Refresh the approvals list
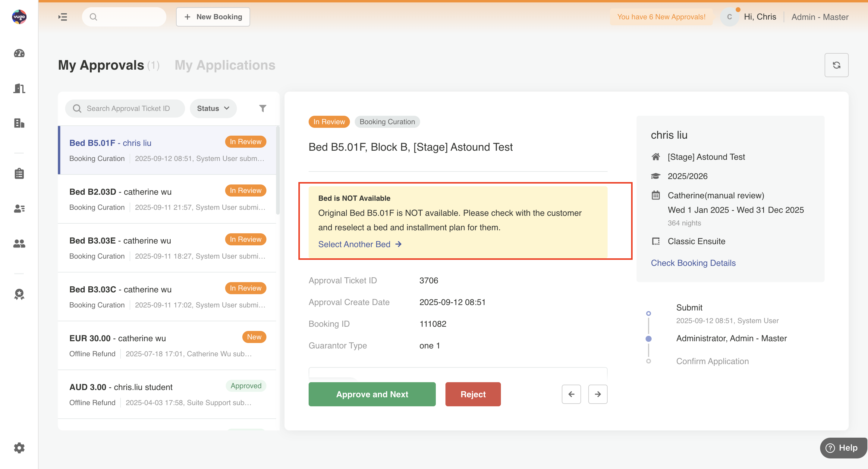 836,65
